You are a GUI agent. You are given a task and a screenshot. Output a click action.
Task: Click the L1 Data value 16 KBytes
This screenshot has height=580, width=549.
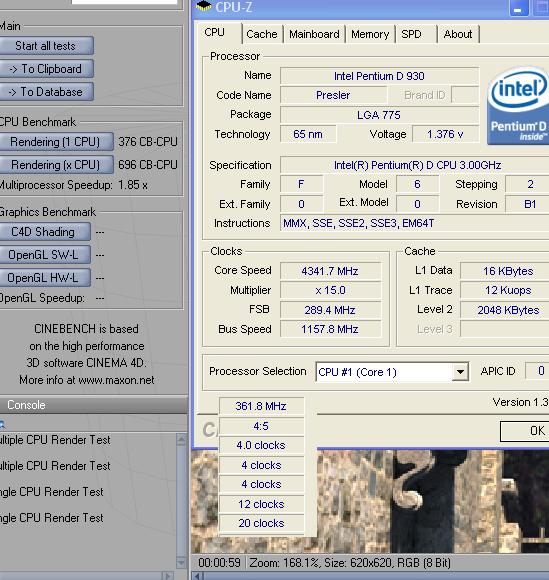coord(505,271)
